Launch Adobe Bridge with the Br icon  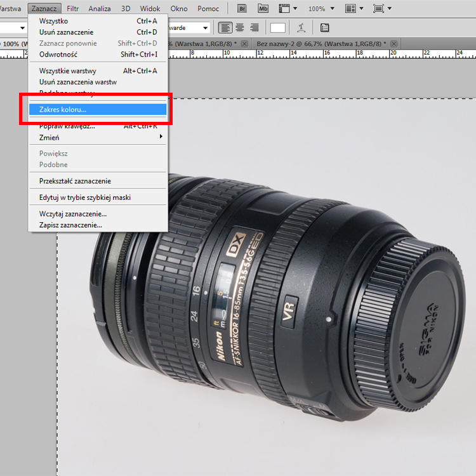point(243,9)
